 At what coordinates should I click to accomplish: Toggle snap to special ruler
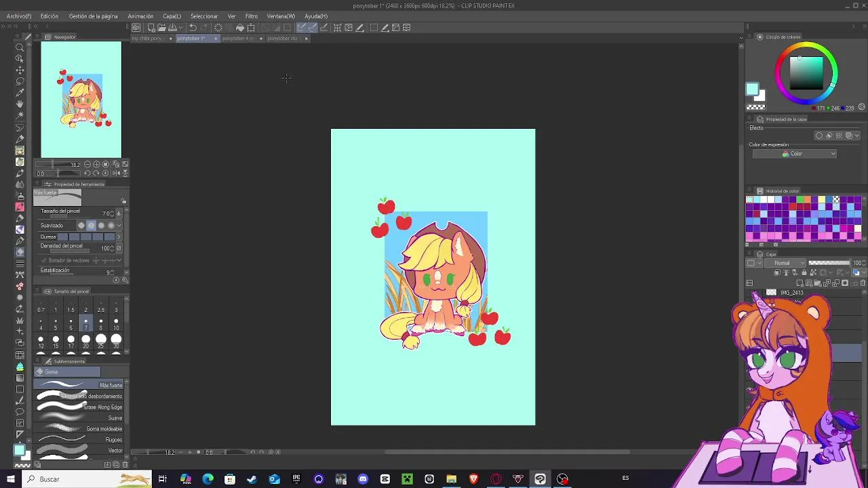click(x=312, y=28)
